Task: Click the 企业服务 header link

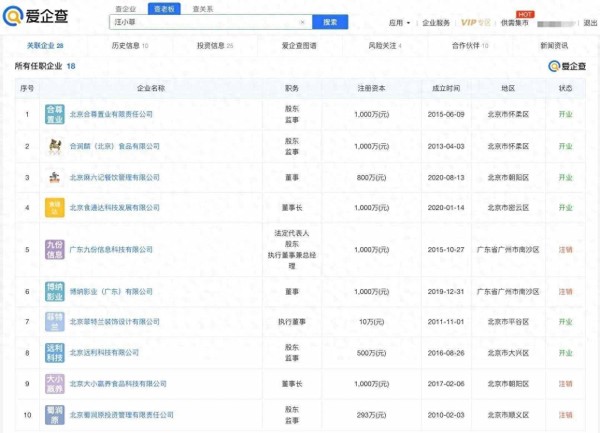Action: 436,21
